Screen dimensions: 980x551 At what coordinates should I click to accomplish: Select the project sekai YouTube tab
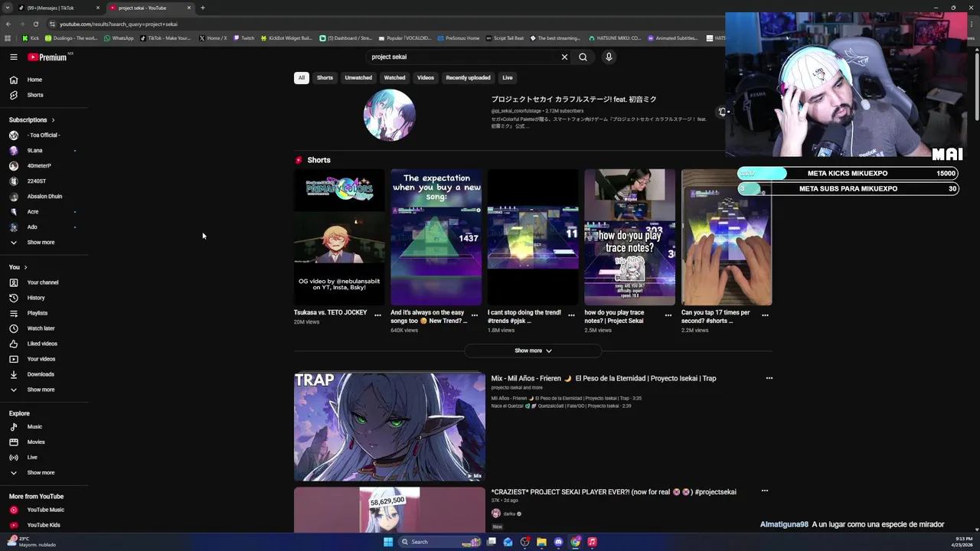tap(149, 8)
